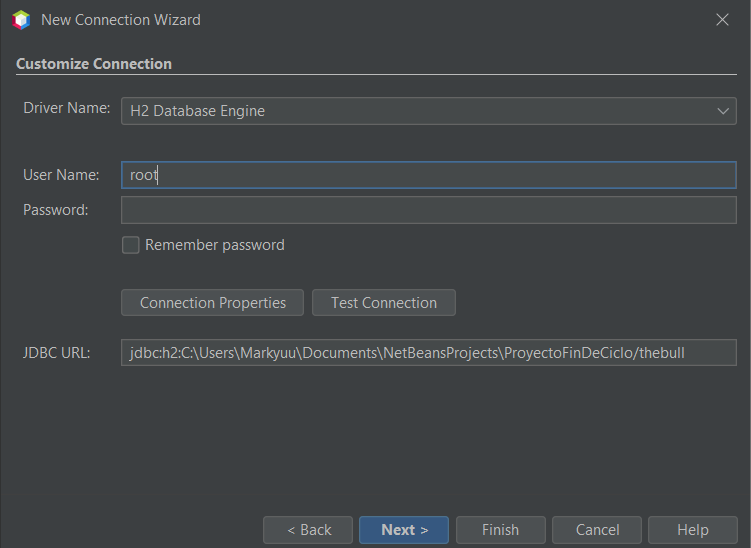This screenshot has width=751, height=548.
Task: Click the NetBeans cube icon in title bar
Action: [x=22, y=20]
